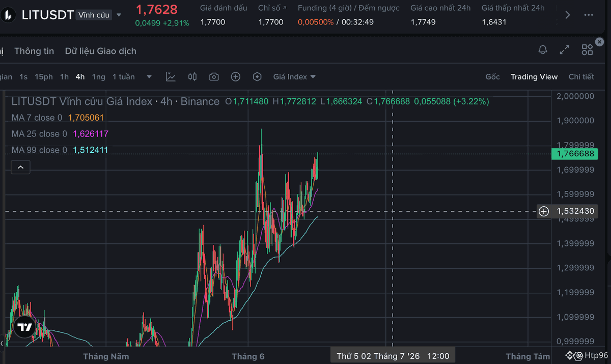Screen dimensions: 611x364
Task: Expand chart to fullscreen with arrows icon
Action: [x=565, y=50]
